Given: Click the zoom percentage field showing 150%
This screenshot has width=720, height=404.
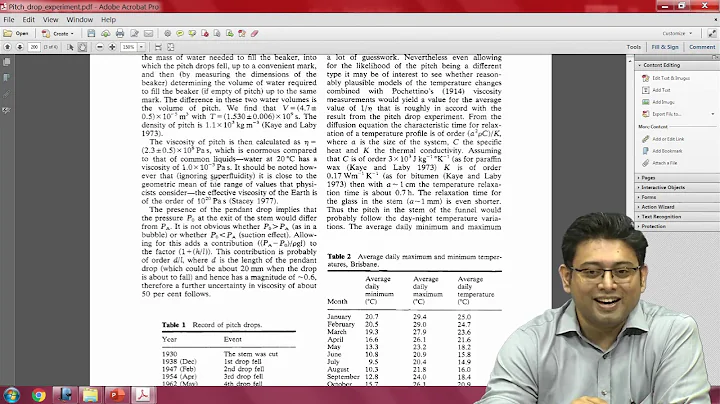Looking at the screenshot, I should point(129,47).
